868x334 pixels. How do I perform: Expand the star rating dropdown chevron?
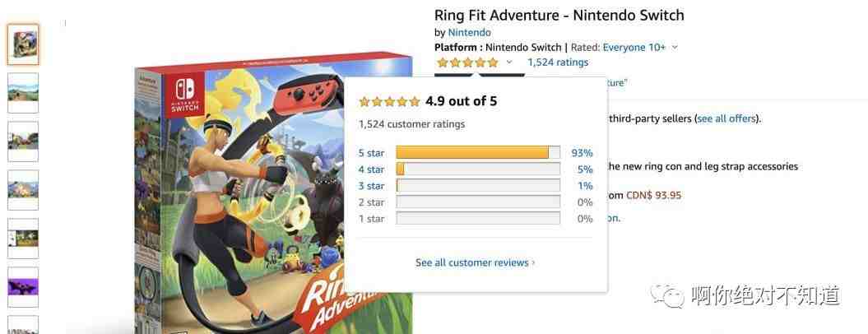[509, 63]
